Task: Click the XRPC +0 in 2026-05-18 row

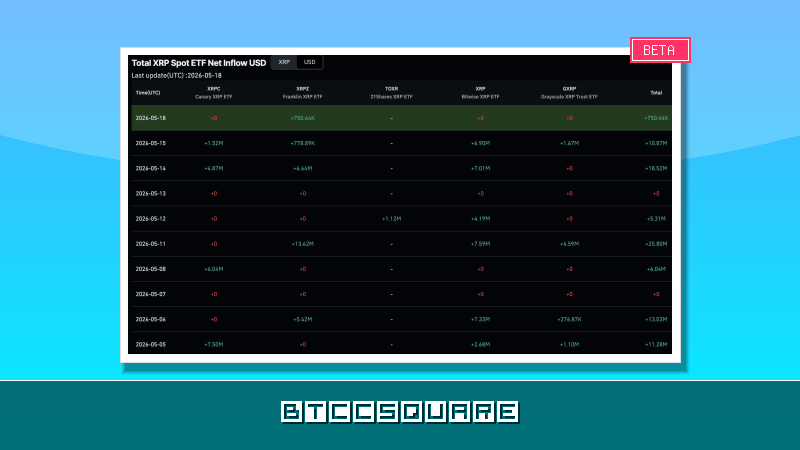Action: [214, 118]
